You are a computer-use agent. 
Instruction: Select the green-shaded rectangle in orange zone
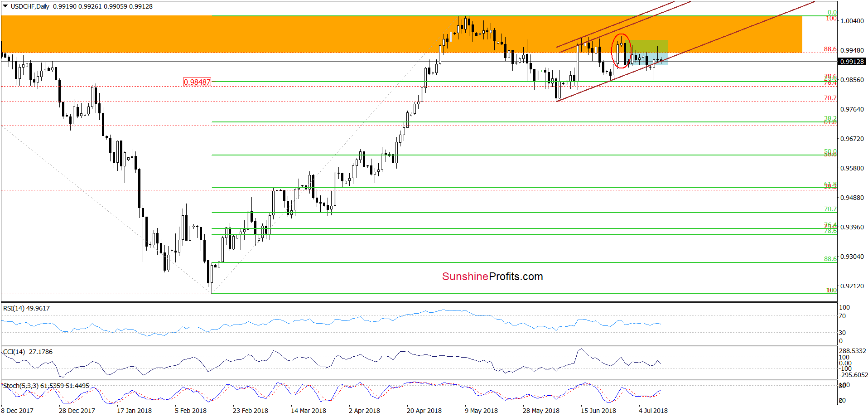(647, 46)
